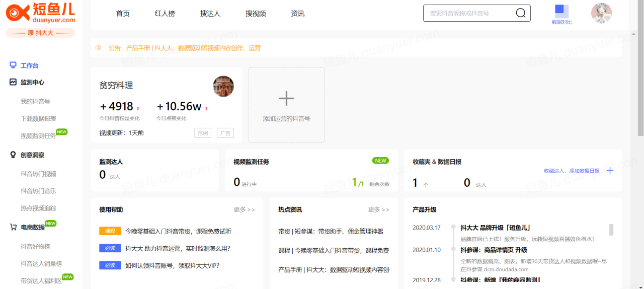The height and width of the screenshot is (289, 644).
Task: Select 工作台 in the sidebar
Action: [29, 65]
